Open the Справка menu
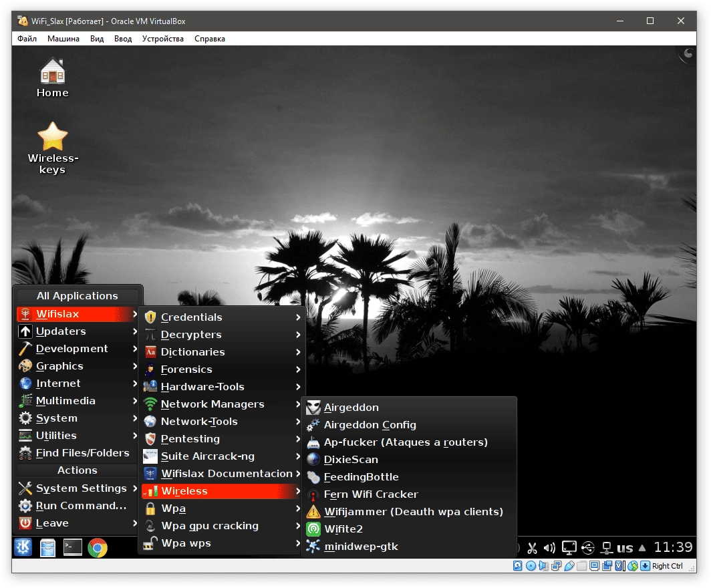 [210, 39]
